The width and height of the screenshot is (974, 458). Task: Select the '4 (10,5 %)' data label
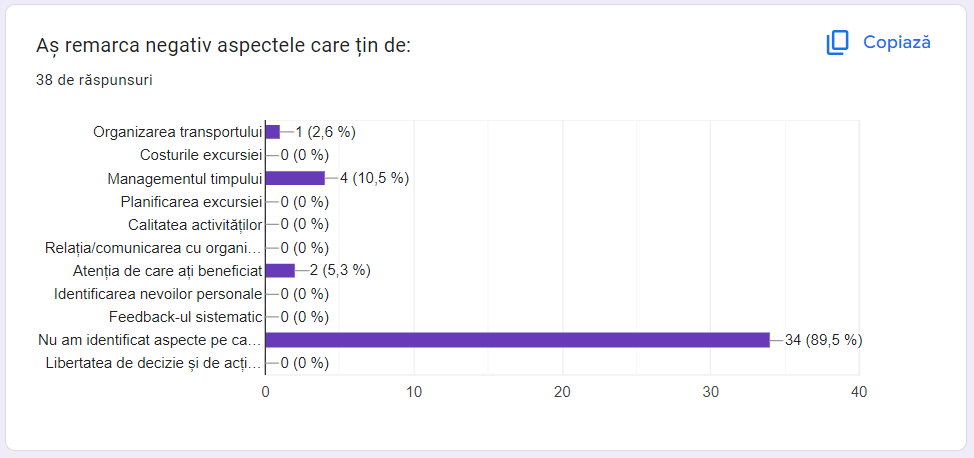pyautogui.click(x=374, y=178)
